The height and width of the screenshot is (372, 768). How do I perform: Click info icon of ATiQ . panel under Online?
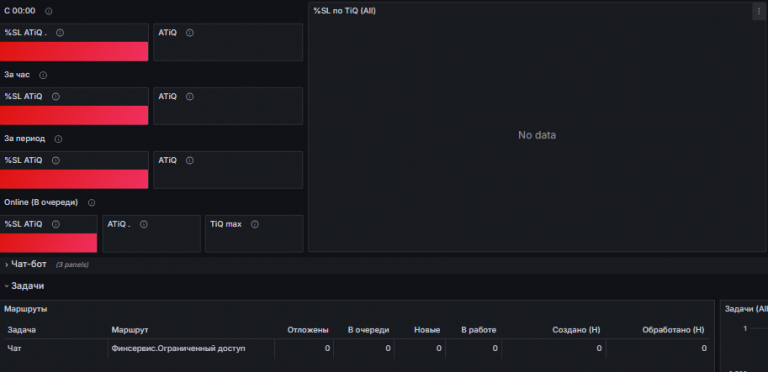pyautogui.click(x=144, y=224)
